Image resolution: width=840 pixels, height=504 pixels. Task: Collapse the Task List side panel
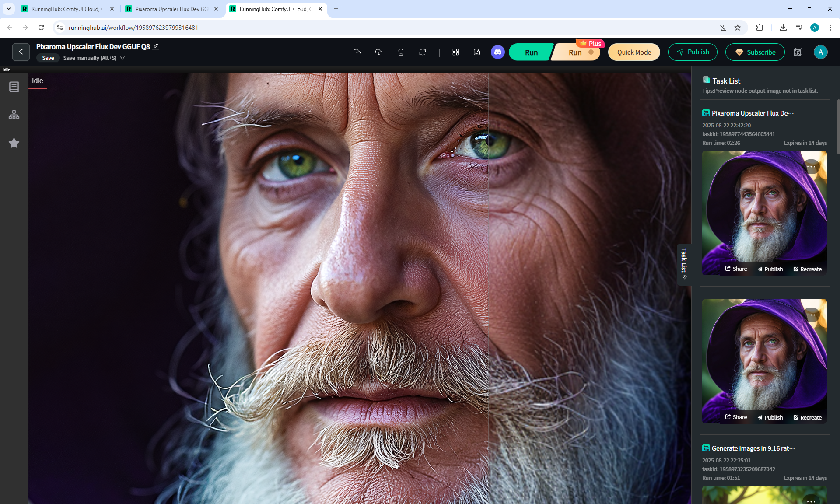(684, 264)
